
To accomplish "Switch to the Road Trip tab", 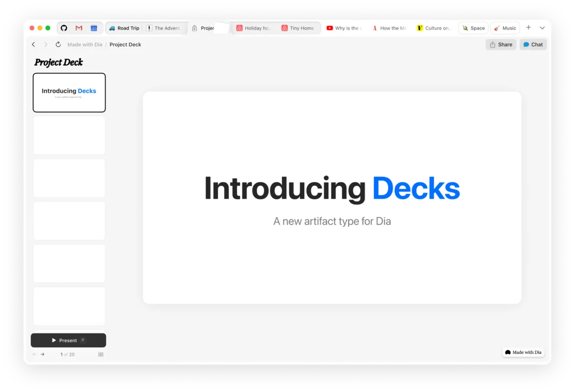I will [124, 28].
